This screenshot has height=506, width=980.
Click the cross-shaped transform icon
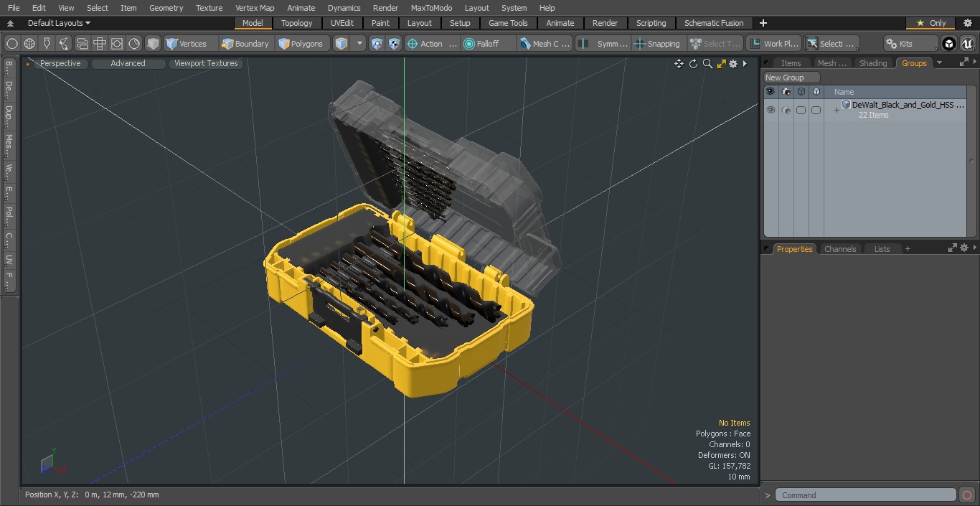(x=100, y=44)
